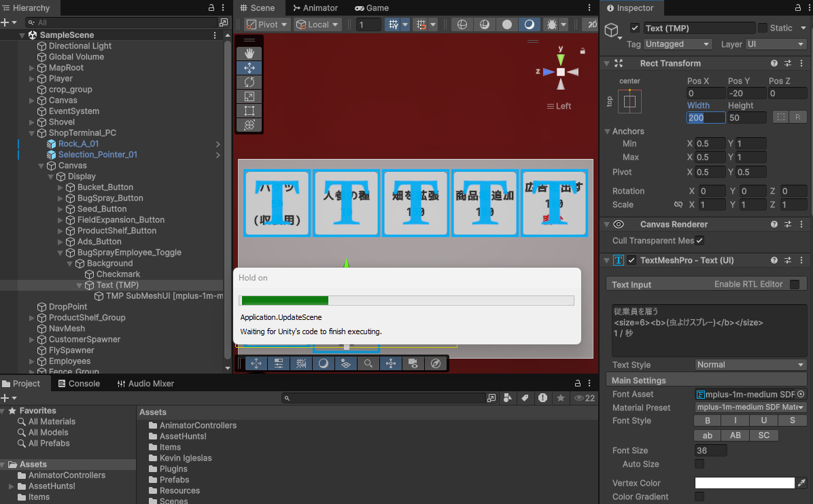813x504 pixels.
Task: Click the Rect Transform anchor preset box
Action: point(629,101)
